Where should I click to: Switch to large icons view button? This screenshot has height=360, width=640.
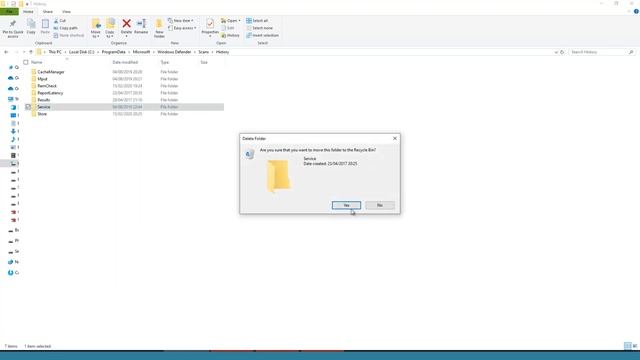635,346
